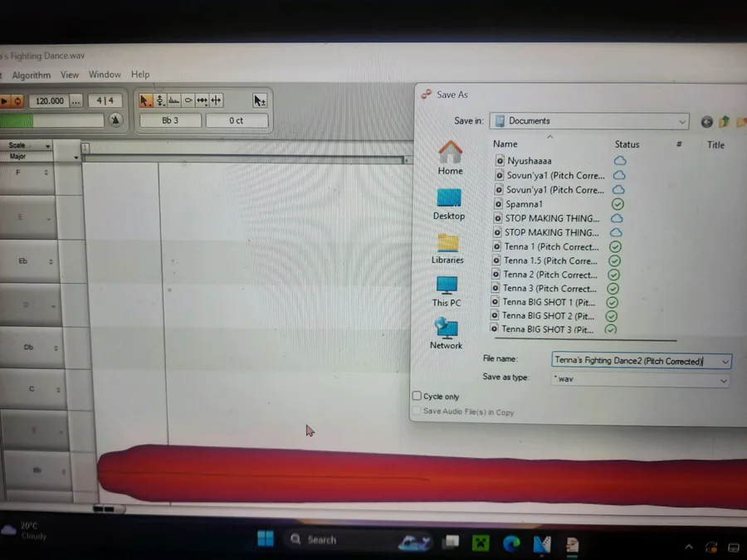Select the Formant tool

click(x=174, y=100)
